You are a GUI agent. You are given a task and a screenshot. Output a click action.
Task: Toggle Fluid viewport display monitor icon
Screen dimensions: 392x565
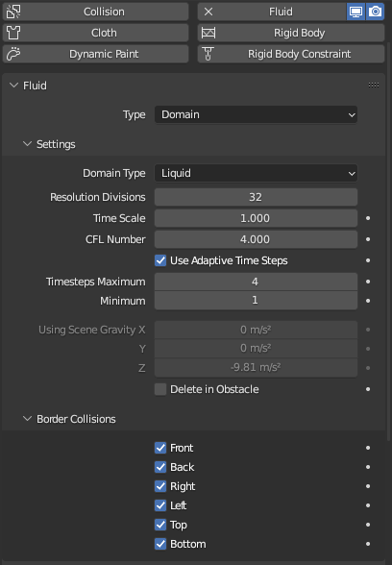pyautogui.click(x=355, y=12)
